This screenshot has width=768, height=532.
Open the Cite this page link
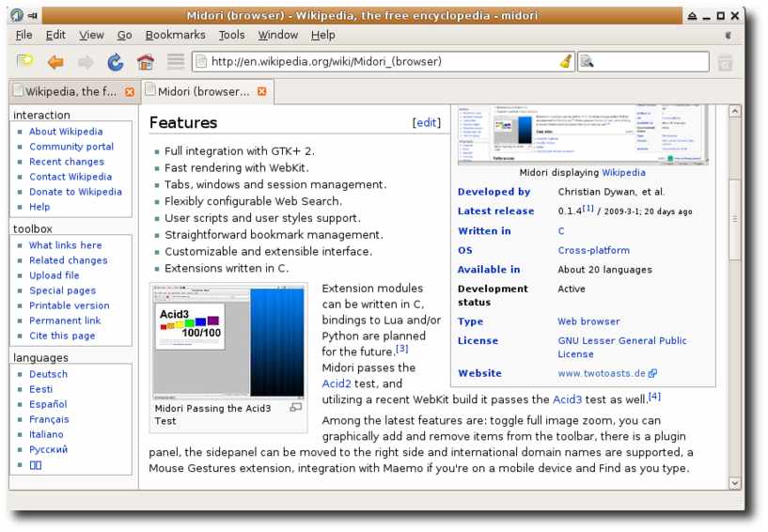click(62, 336)
